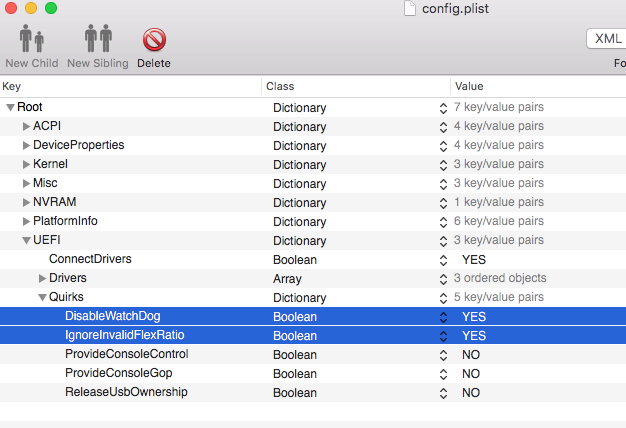626x428 pixels.
Task: Switch to the XML view segment
Action: click(x=608, y=39)
